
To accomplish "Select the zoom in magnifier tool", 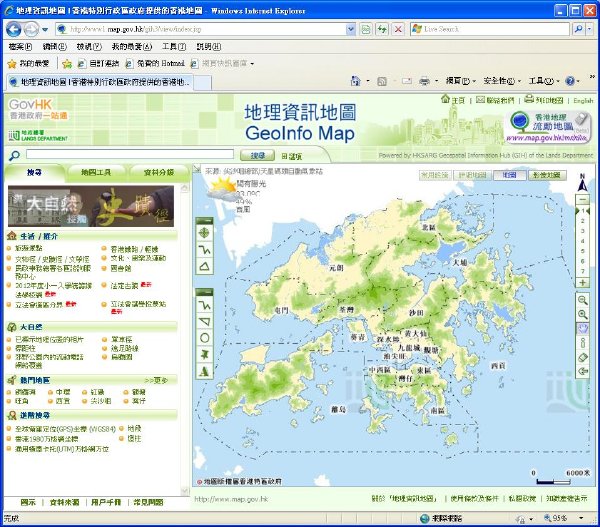I will point(582,315).
